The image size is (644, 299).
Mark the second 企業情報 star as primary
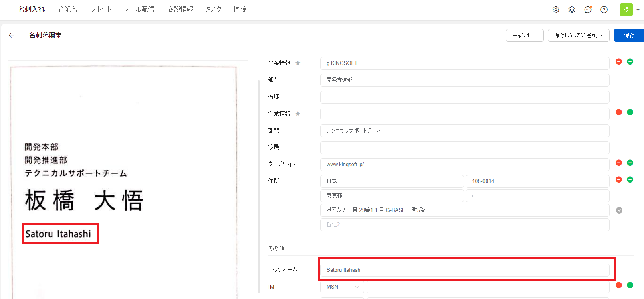[298, 114]
